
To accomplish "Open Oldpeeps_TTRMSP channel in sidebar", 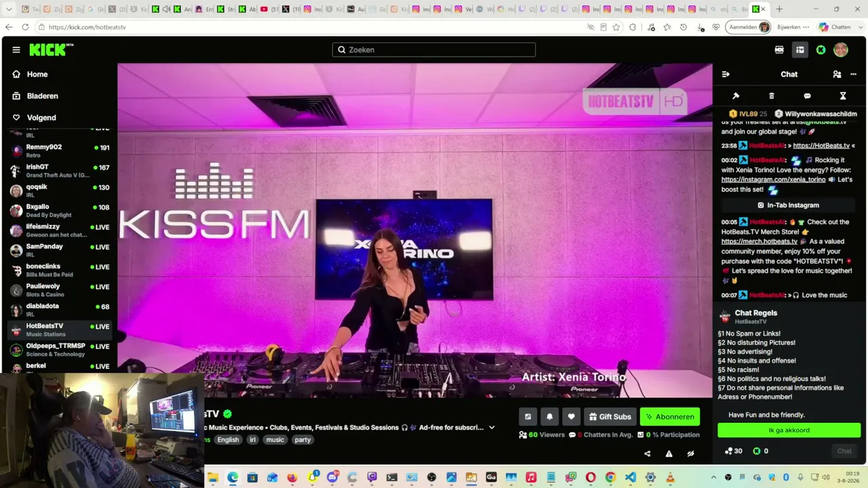I will coord(60,350).
